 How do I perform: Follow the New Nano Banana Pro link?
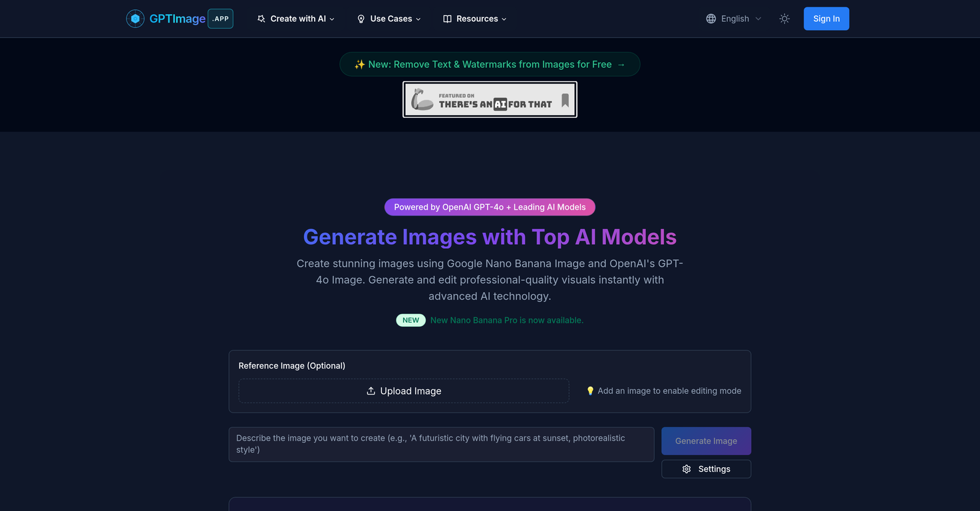click(x=506, y=320)
